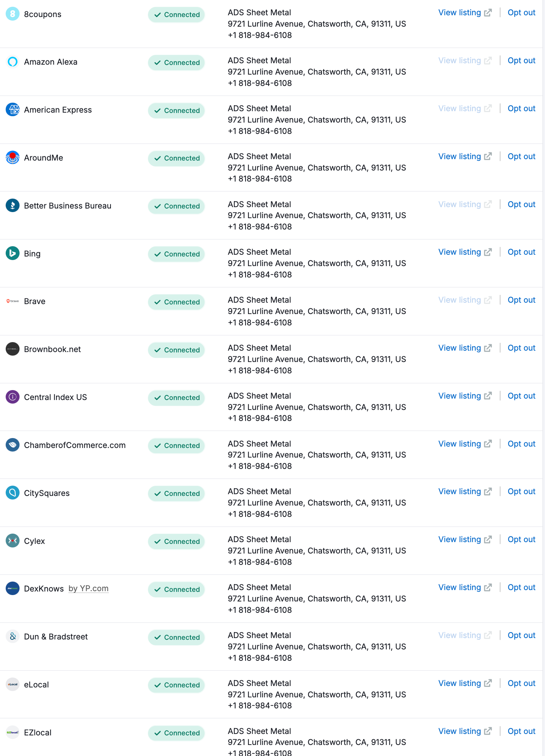Opt out of the EZlocal listing
The height and width of the screenshot is (756, 545).
click(x=521, y=731)
